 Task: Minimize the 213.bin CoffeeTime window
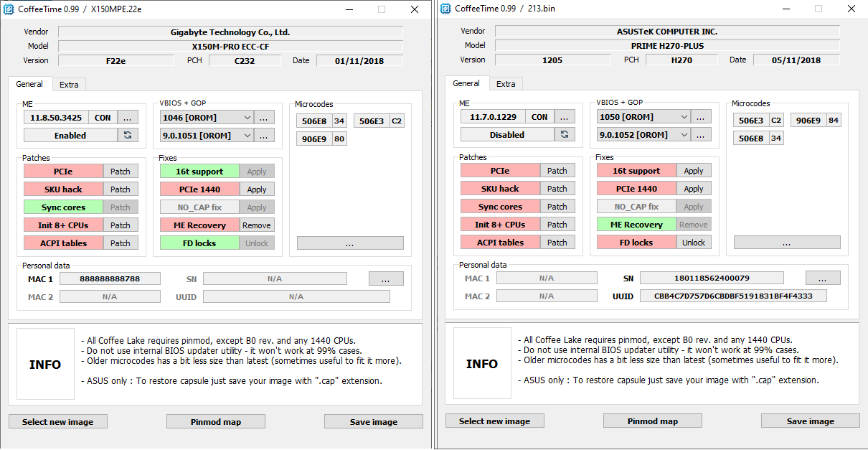(786, 9)
